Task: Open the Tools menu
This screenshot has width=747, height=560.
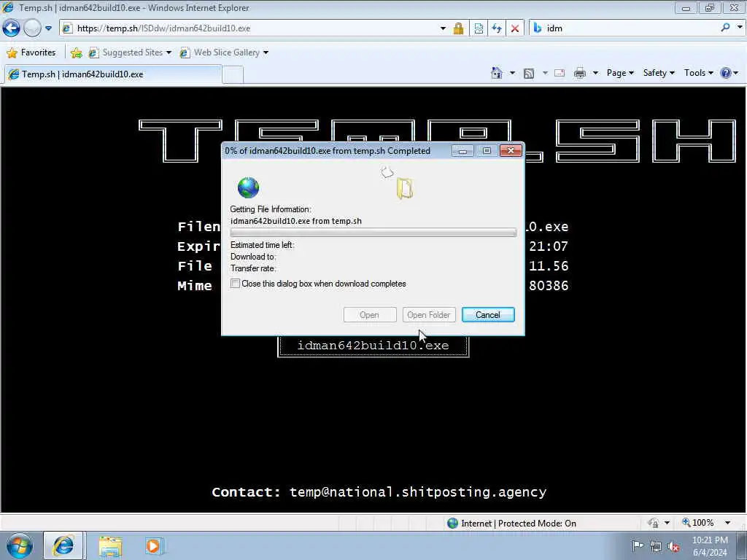Action: coord(698,73)
